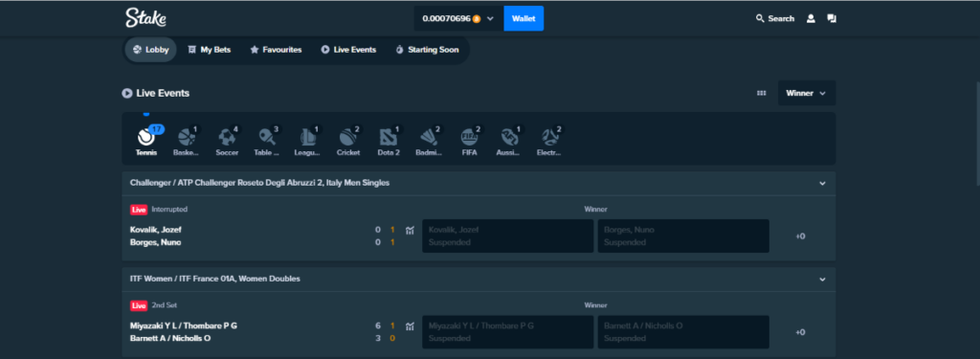Select the Dota 2 icon
Viewport: 980px width, 359px height.
pyautogui.click(x=389, y=140)
